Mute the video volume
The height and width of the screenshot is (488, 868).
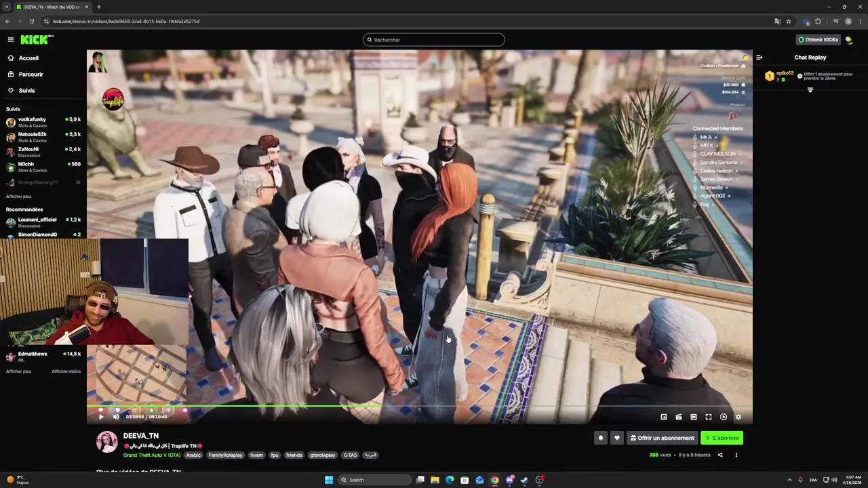pyautogui.click(x=115, y=417)
